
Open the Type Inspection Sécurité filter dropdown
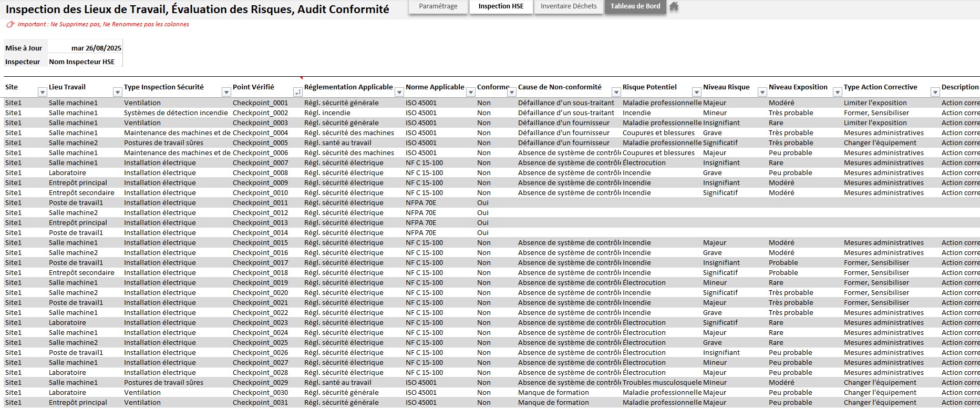pos(226,93)
